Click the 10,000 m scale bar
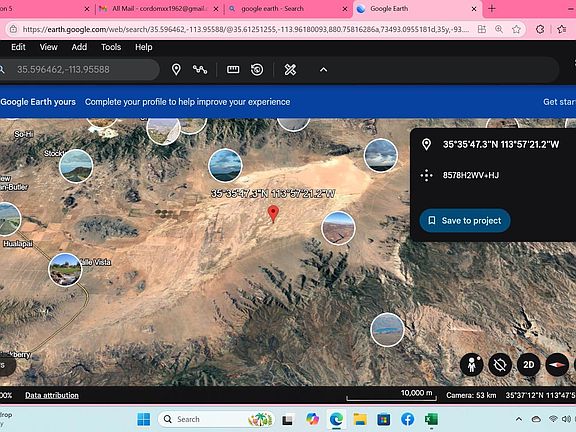The width and height of the screenshot is (576, 432). pyautogui.click(x=392, y=395)
